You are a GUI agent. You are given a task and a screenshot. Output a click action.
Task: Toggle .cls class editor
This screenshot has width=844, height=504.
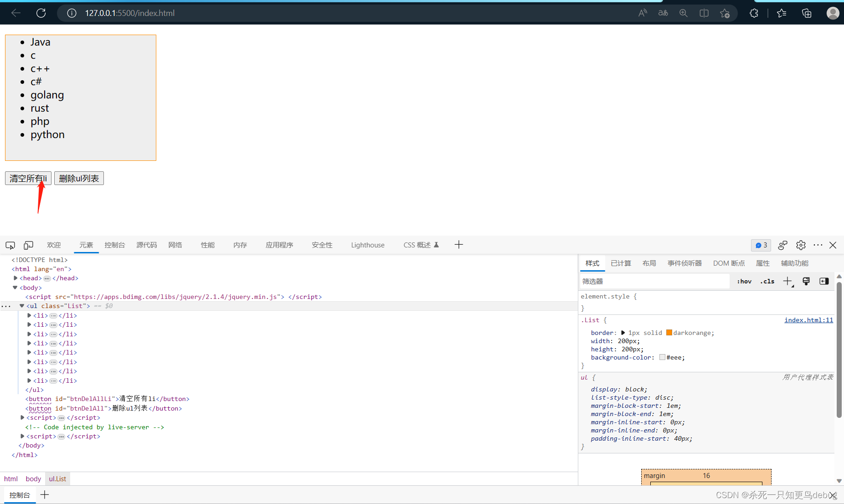pyautogui.click(x=767, y=281)
